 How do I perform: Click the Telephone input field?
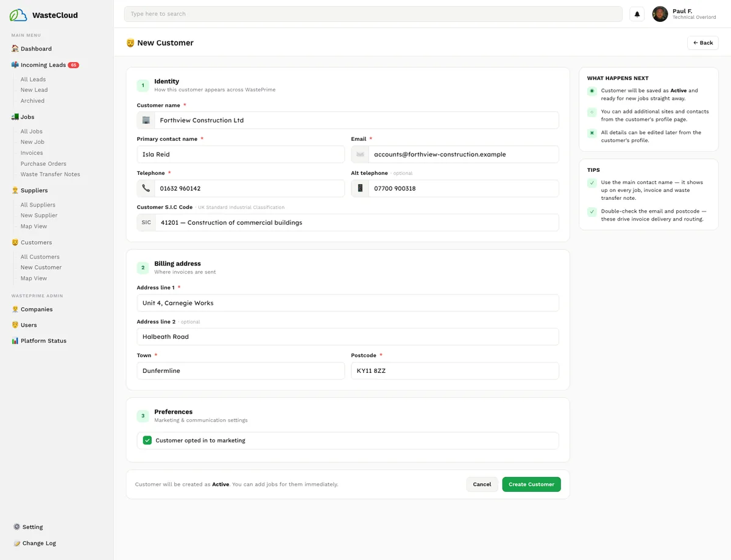pos(249,189)
